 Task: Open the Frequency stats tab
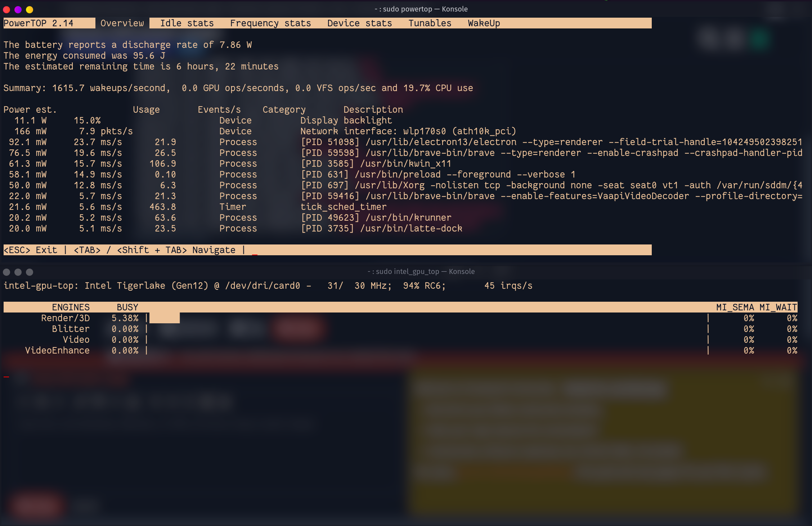(x=270, y=23)
